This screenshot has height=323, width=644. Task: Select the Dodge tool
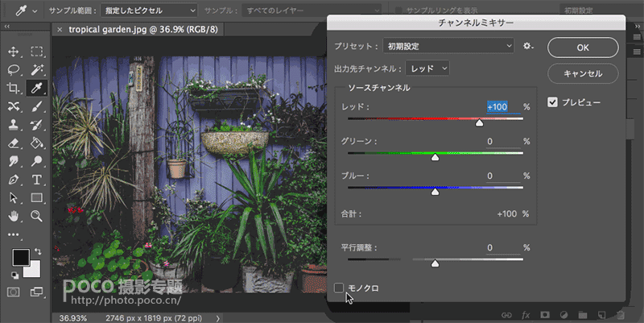[x=36, y=161]
